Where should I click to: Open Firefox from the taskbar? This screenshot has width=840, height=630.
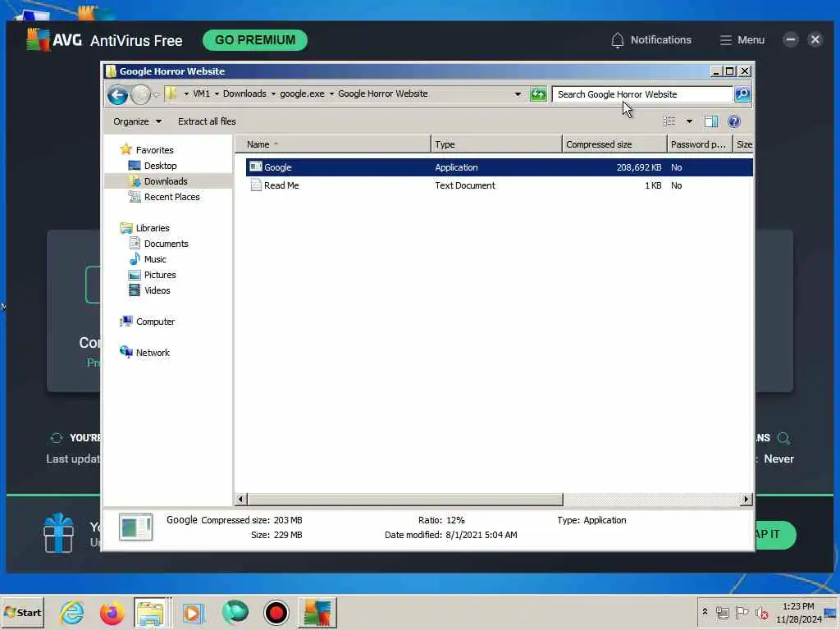[x=112, y=613]
